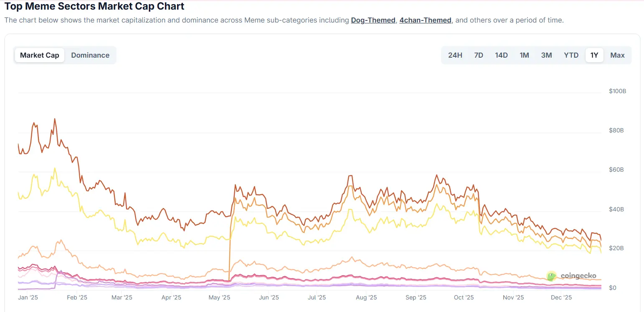Click the chart title Top Meme Sectors Market Cap

[94, 6]
